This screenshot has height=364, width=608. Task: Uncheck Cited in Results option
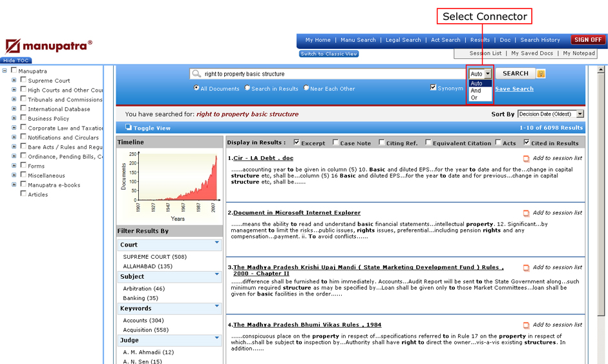[526, 142]
